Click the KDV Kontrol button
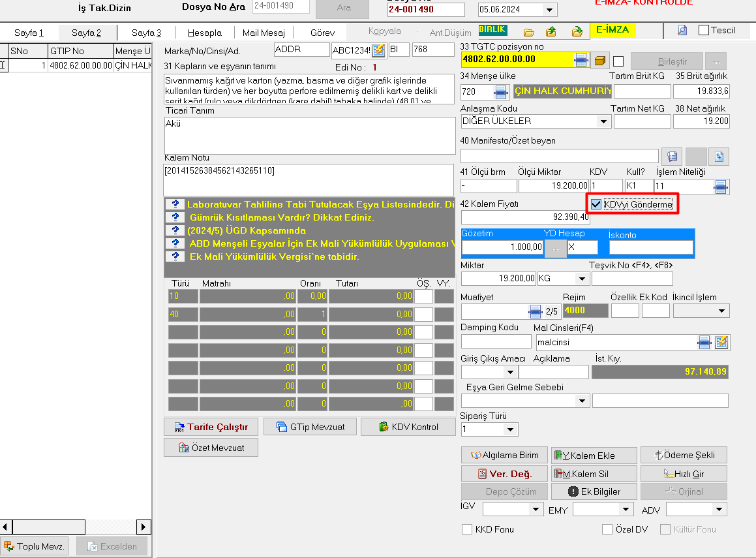 pyautogui.click(x=408, y=427)
